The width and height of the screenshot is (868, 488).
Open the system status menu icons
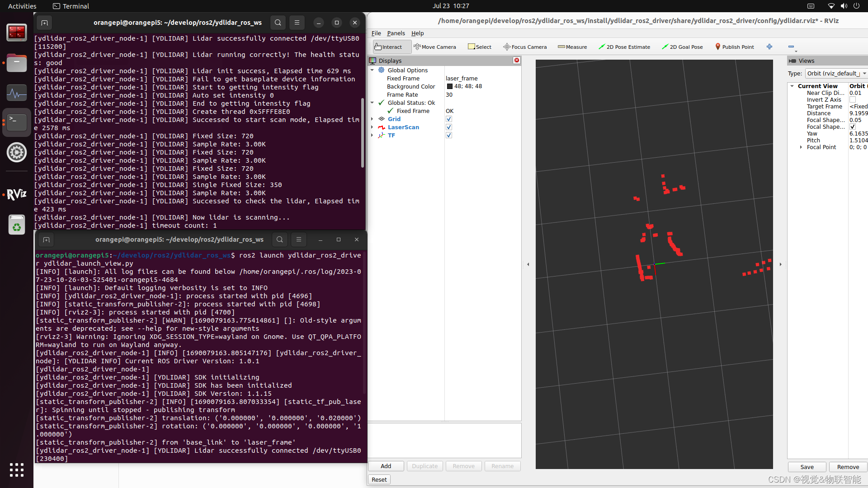(x=844, y=6)
